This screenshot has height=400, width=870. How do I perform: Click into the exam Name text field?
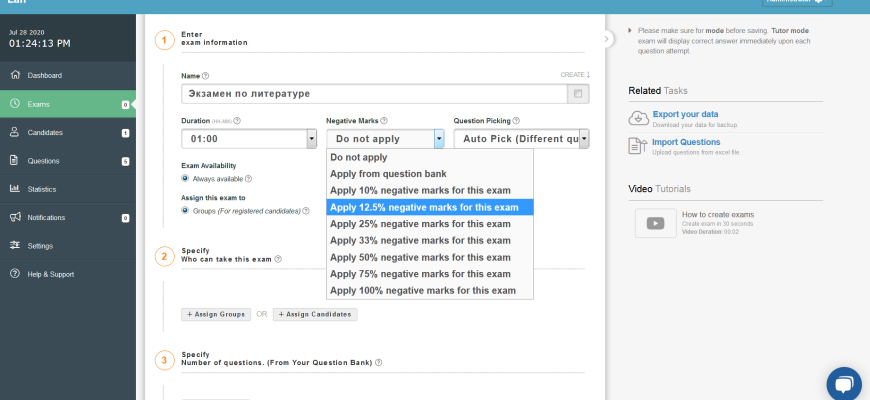[370, 94]
